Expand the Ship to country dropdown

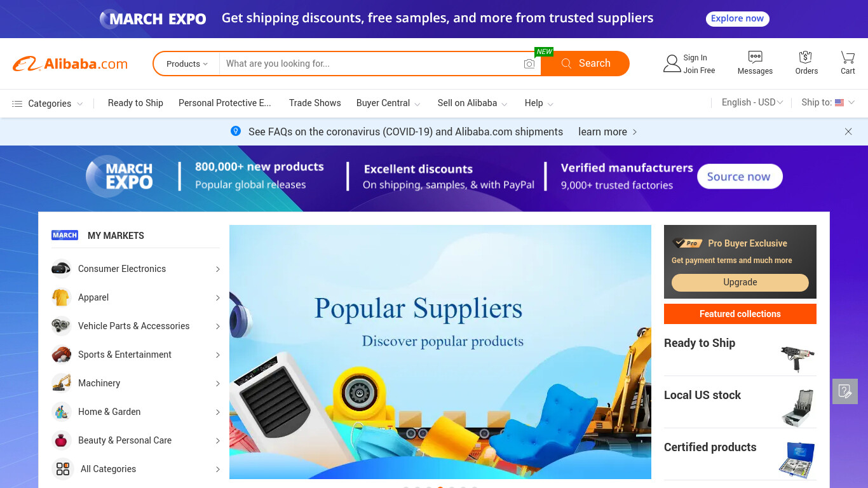point(829,102)
